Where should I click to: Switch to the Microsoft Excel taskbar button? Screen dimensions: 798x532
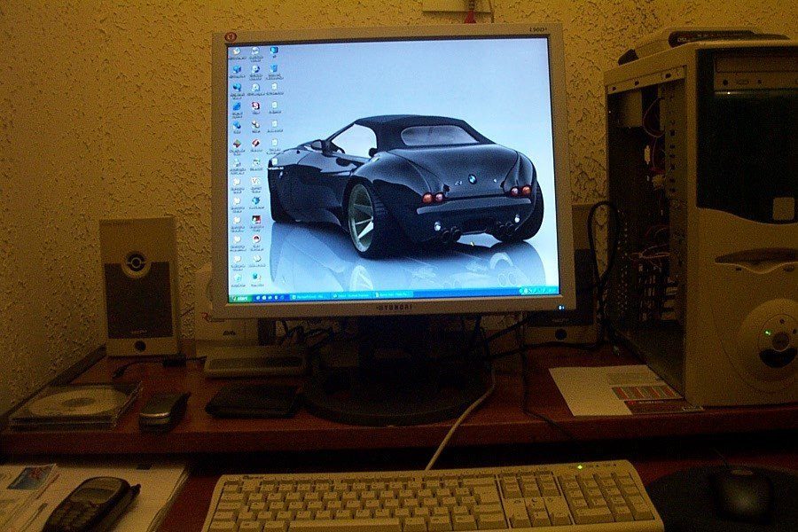[x=310, y=297]
